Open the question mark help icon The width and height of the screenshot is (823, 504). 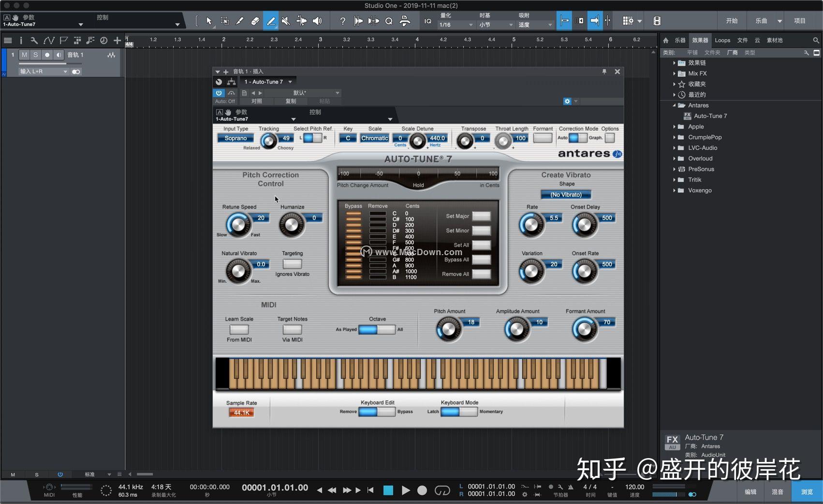[342, 21]
